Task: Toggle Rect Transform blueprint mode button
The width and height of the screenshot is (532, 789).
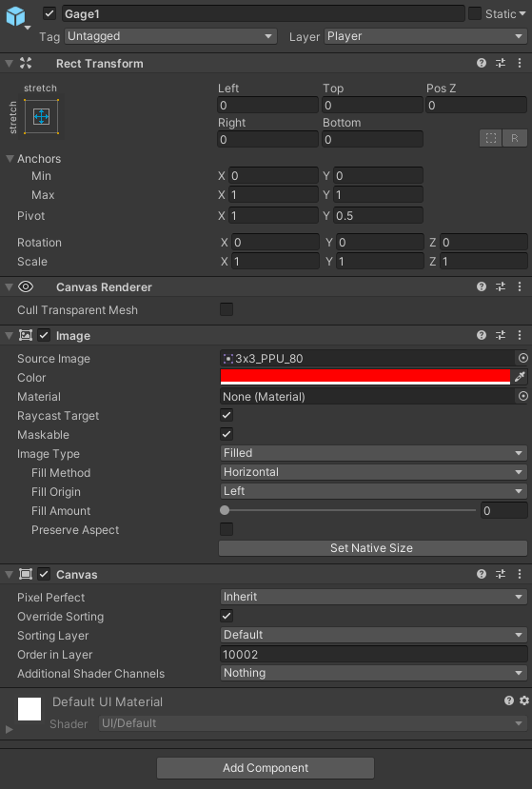Action: click(491, 138)
